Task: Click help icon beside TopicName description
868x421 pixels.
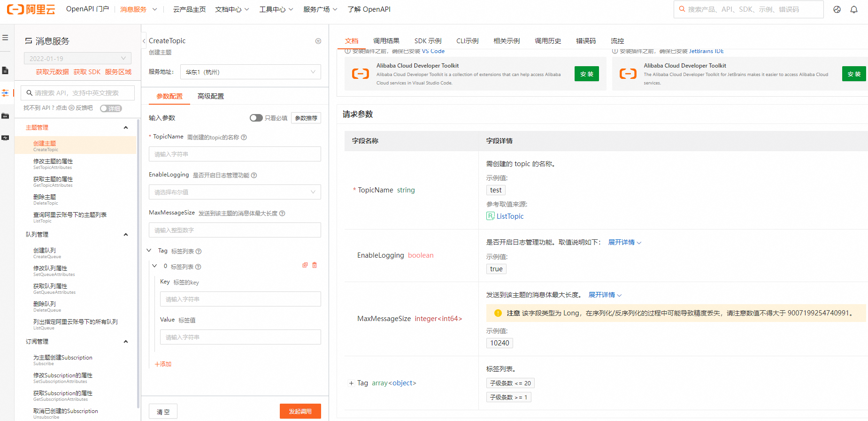Action: click(244, 137)
